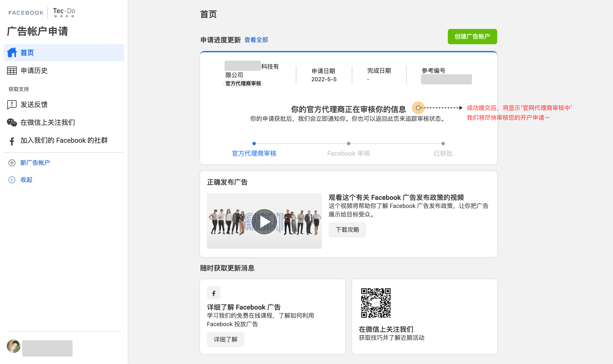Click the 申请日期 2022-5-5 value
The height and width of the screenshot is (364, 613).
point(324,79)
